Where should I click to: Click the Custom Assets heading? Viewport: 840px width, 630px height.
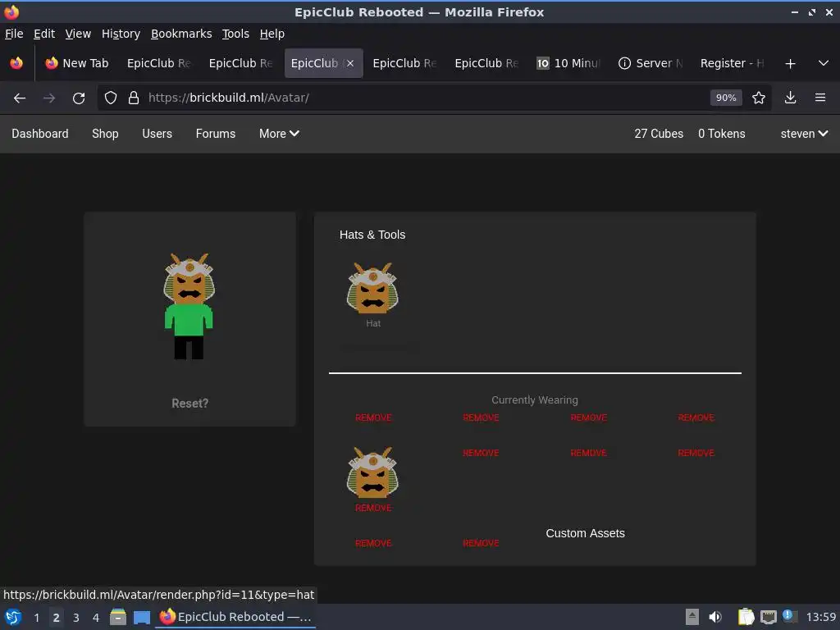(x=585, y=533)
